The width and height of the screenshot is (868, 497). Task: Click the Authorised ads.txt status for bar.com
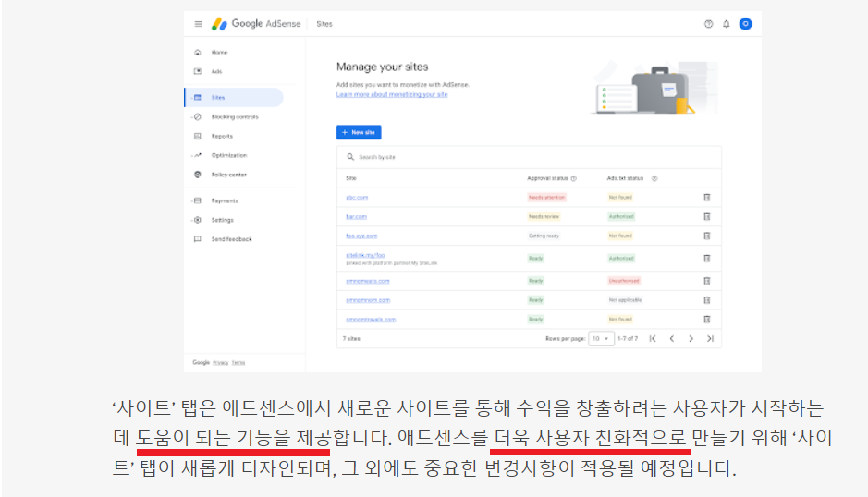click(621, 217)
